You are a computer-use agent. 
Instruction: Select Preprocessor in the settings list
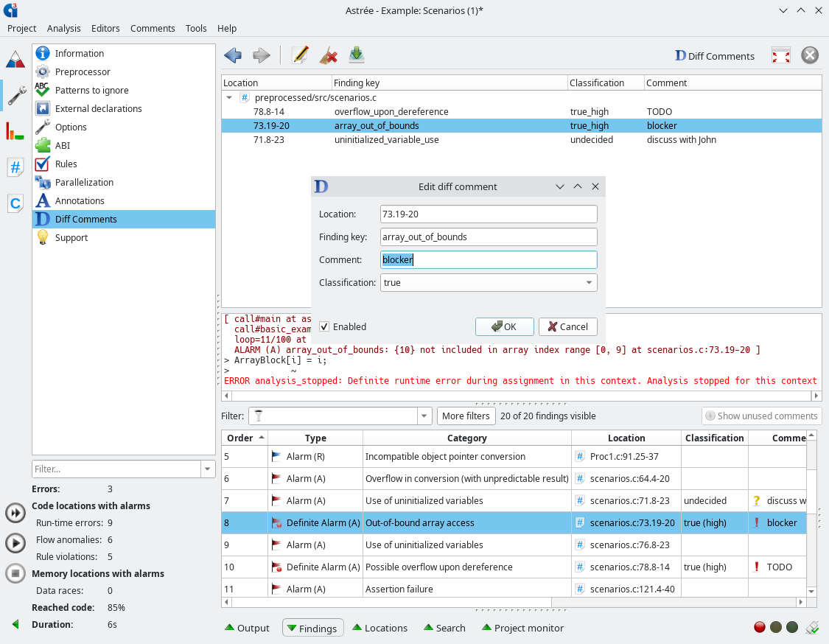click(x=124, y=72)
